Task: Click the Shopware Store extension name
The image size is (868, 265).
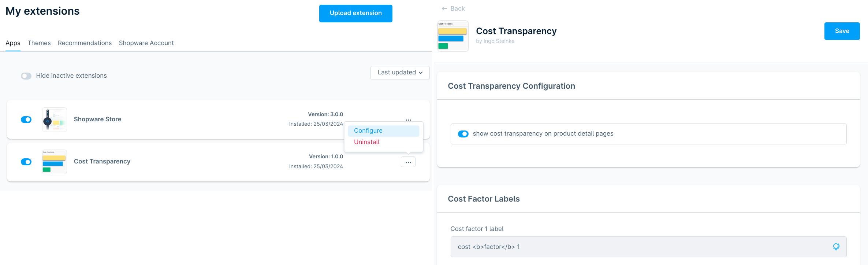Action: [x=97, y=119]
